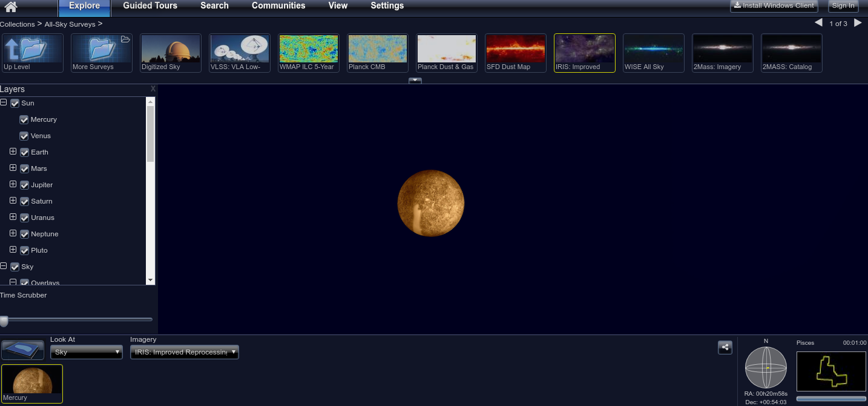Viewport: 868px width, 406px height.
Task: Click the layer manager toggle icon
Action: pyautogui.click(x=23, y=349)
